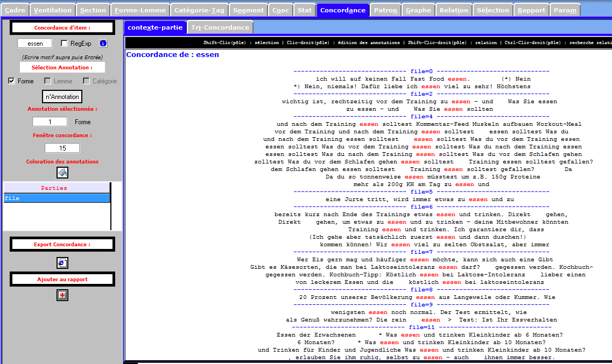Click the file=8 section separator
Viewport: 612px width, 364px height.
[x=421, y=290]
